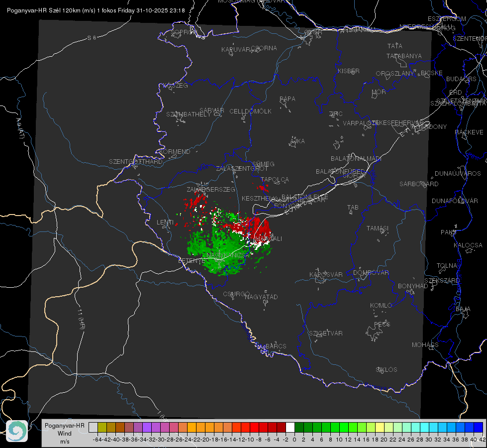Select the SIKLOS label
Viewport: 487px width, 448px height.
click(387, 370)
